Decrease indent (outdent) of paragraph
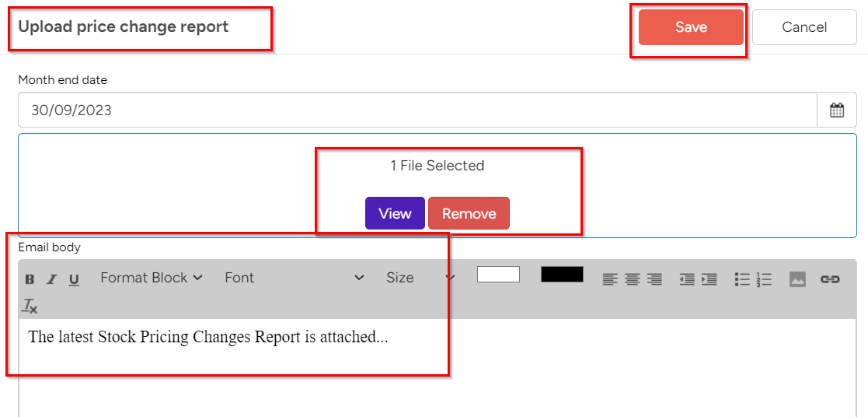This screenshot has height=417, width=868. coord(687,279)
